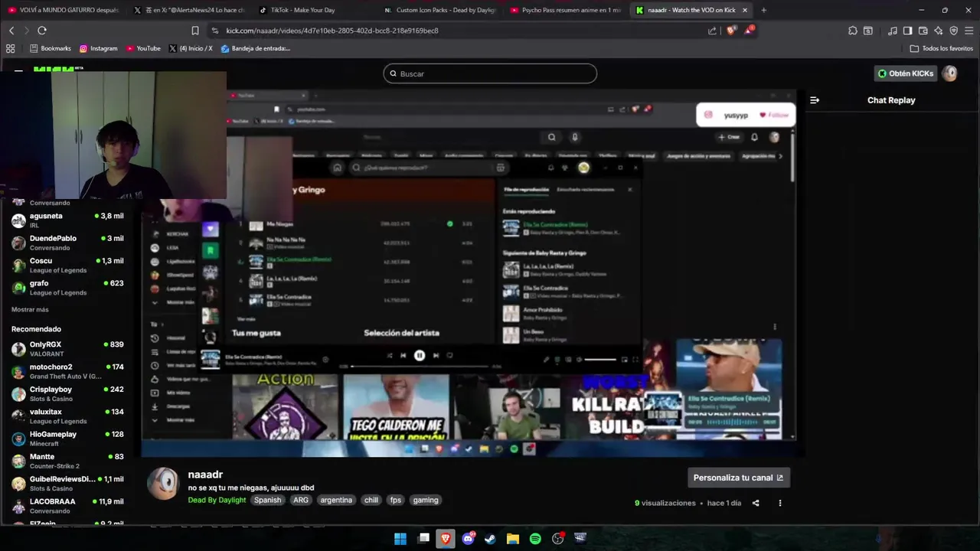The height and width of the screenshot is (551, 980).
Task: Open the three-dot more options menu
Action: pyautogui.click(x=780, y=503)
